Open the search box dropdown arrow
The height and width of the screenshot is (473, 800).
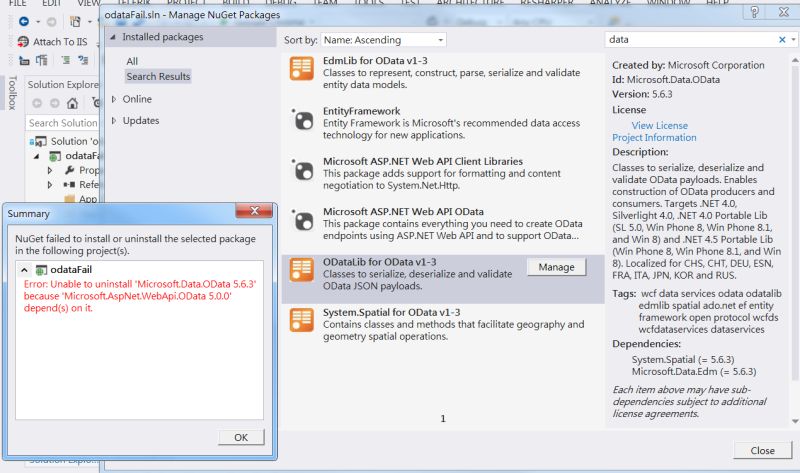(793, 39)
